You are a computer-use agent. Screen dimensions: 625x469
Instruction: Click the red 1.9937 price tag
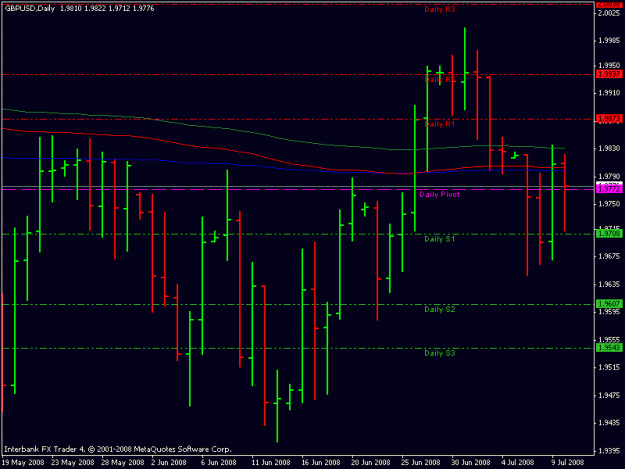click(x=609, y=75)
